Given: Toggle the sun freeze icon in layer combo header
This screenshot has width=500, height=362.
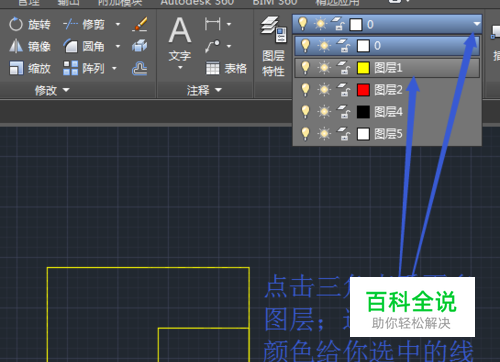Looking at the screenshot, I should click(x=320, y=24).
